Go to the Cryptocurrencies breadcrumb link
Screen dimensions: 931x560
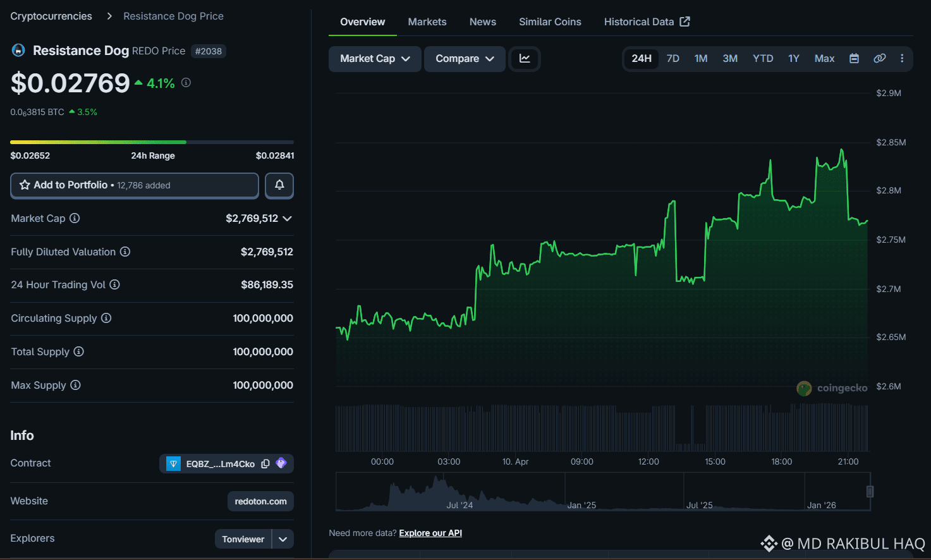coord(51,16)
